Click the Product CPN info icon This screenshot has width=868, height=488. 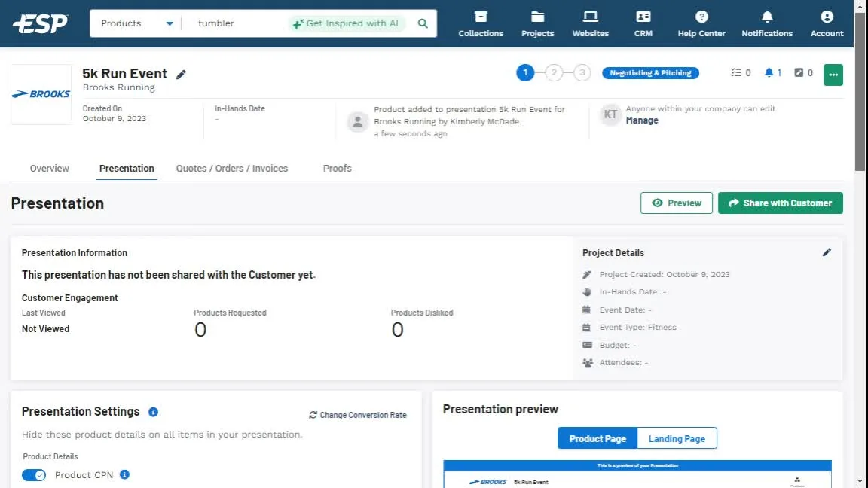(x=124, y=474)
